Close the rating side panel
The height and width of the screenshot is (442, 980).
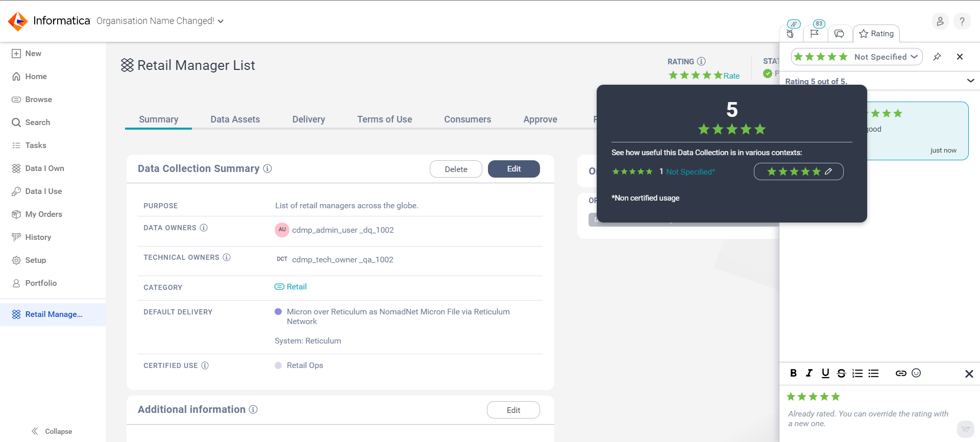coord(960,57)
